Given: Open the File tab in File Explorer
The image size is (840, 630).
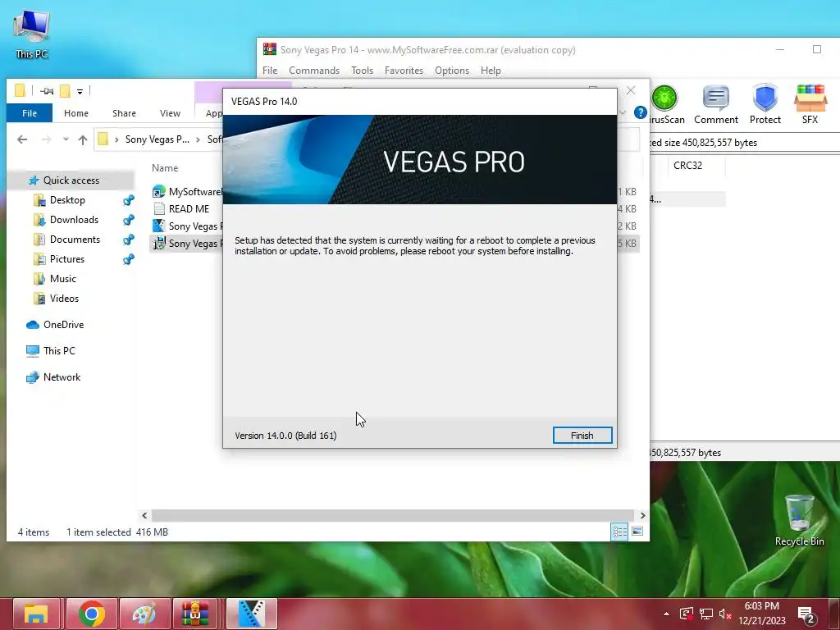Looking at the screenshot, I should click(x=30, y=113).
